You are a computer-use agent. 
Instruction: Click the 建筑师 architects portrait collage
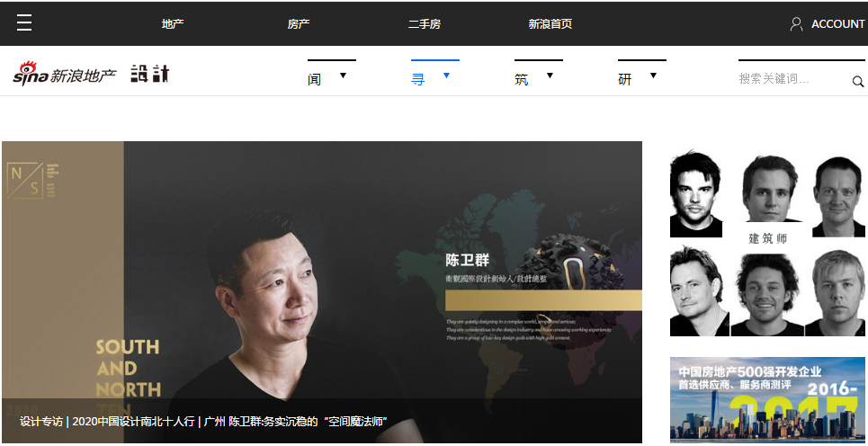click(767, 243)
